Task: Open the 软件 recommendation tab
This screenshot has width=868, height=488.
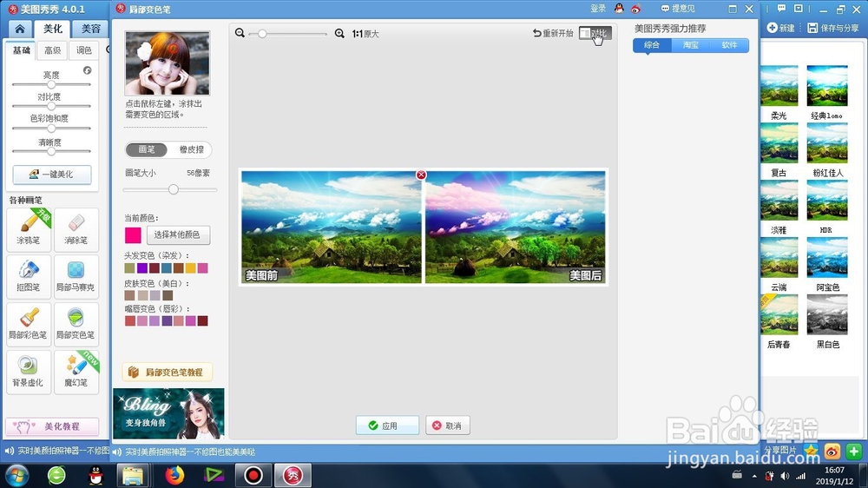Action: [730, 45]
